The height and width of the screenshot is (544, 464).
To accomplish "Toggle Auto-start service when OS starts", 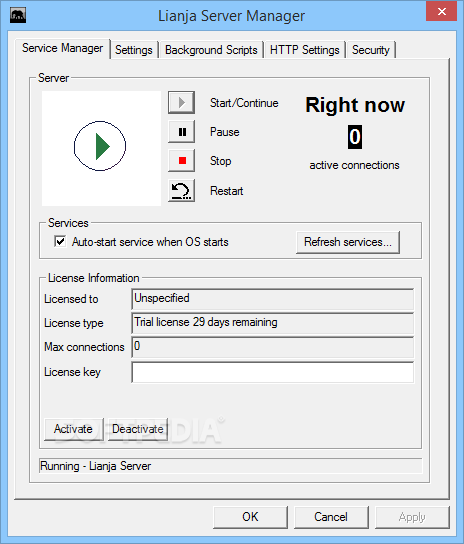I will coord(60,241).
